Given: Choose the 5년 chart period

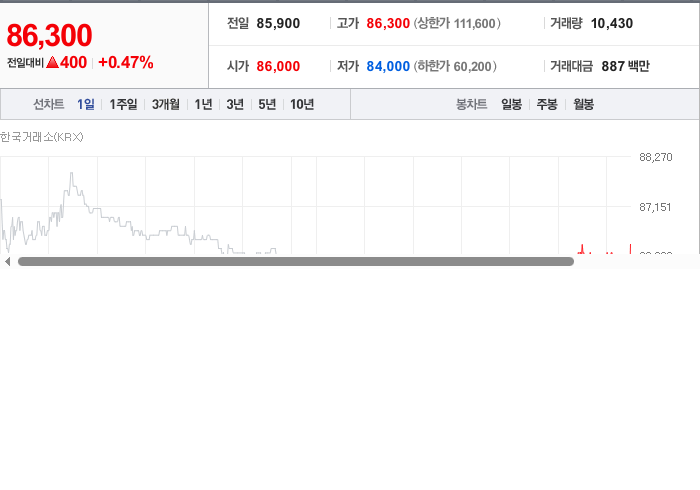Looking at the screenshot, I should pyautogui.click(x=267, y=104).
